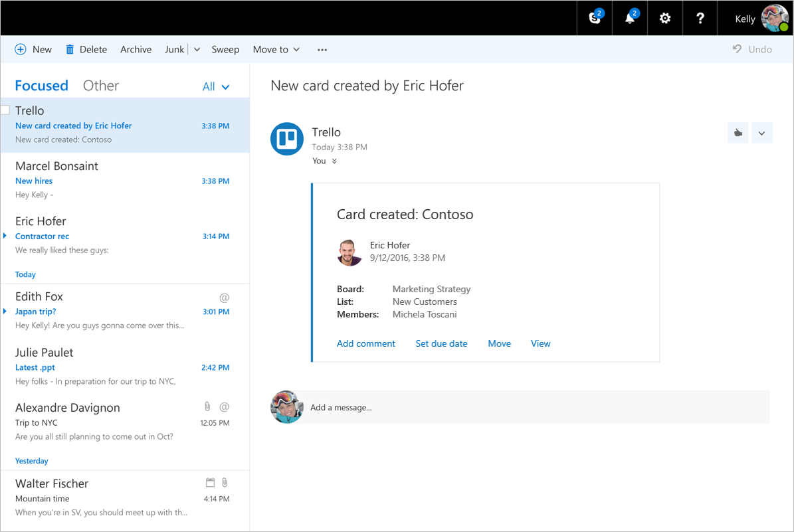
Task: Switch to the Other inbox tab
Action: point(101,86)
